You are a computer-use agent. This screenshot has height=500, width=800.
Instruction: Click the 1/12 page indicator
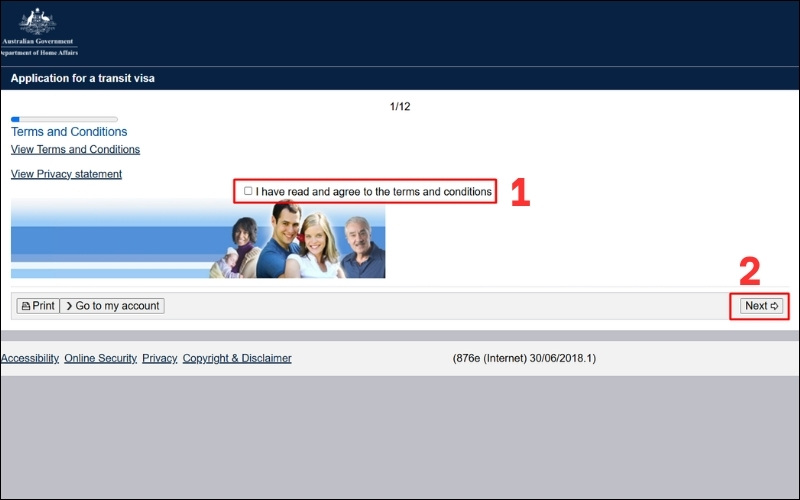[x=400, y=106]
